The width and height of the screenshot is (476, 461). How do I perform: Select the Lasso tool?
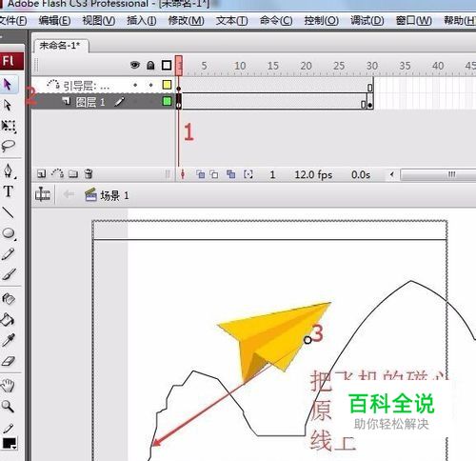pyautogui.click(x=8, y=146)
